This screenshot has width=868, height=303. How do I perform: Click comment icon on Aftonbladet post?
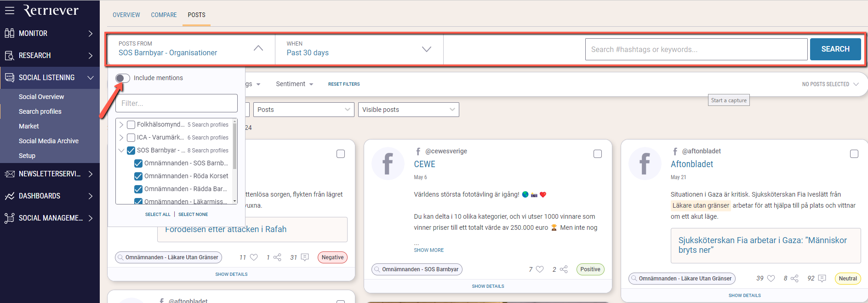click(822, 278)
